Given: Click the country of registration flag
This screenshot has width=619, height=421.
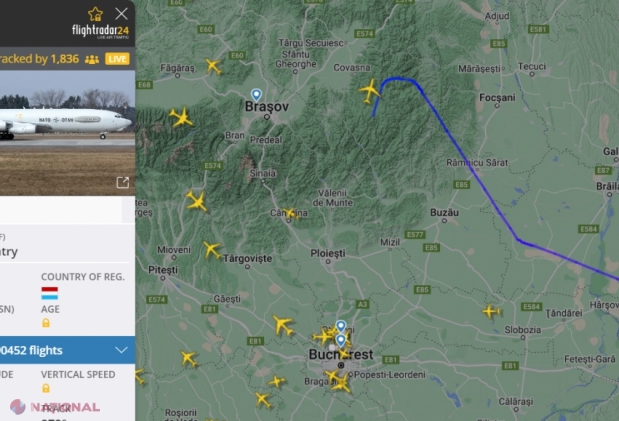Looking at the screenshot, I should [50, 293].
